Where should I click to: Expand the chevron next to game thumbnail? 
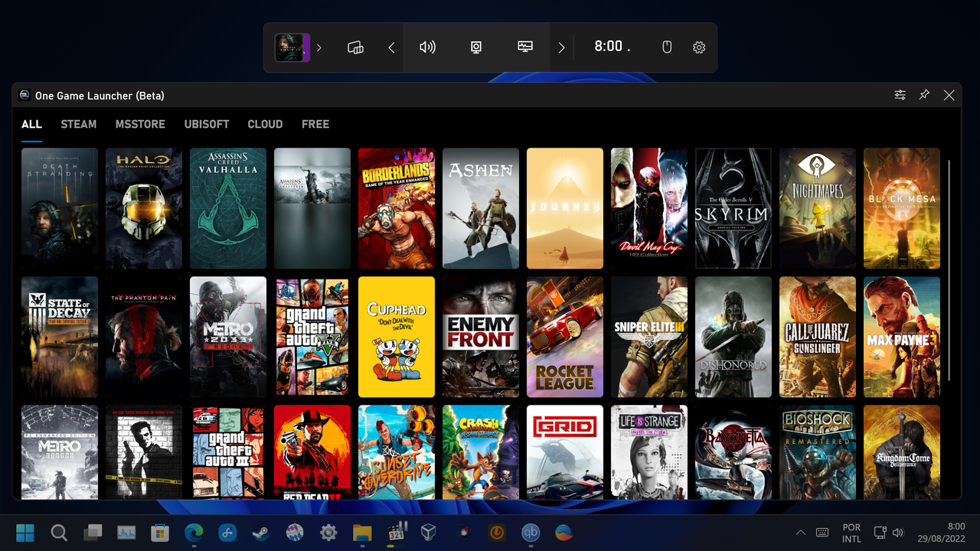tap(319, 47)
